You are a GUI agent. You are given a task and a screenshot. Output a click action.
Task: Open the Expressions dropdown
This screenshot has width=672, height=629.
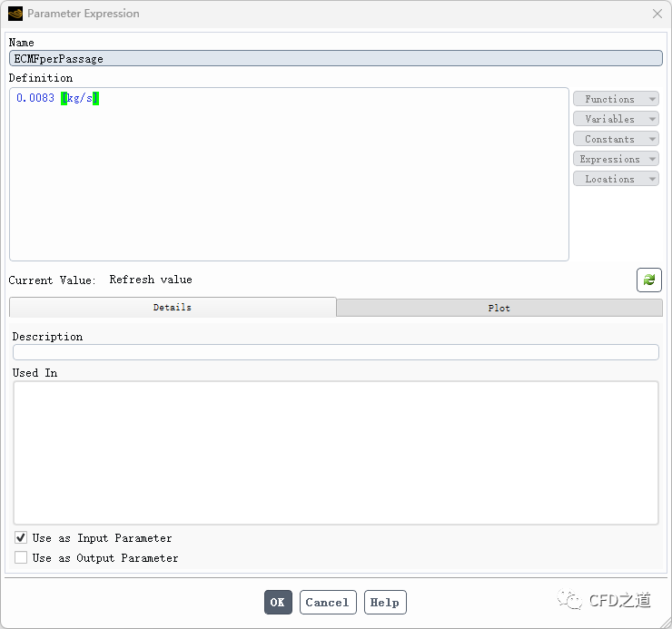616,159
